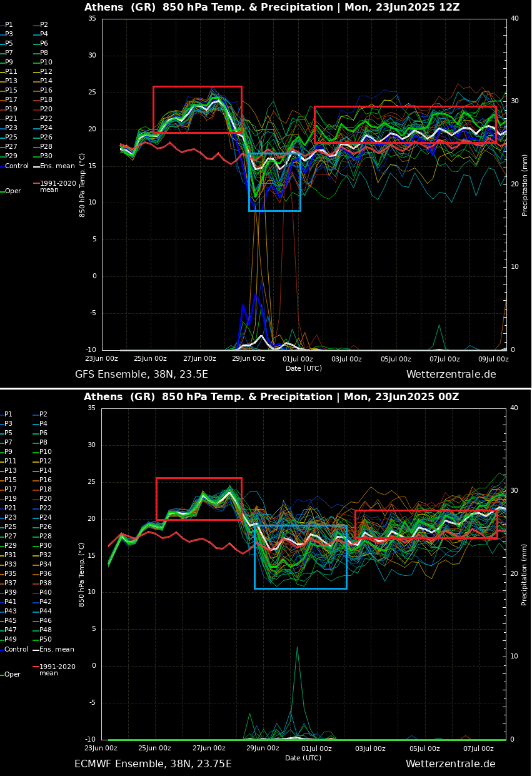This screenshot has height=776, width=532.
Task: Click legend label P39
Action: click(x=11, y=593)
